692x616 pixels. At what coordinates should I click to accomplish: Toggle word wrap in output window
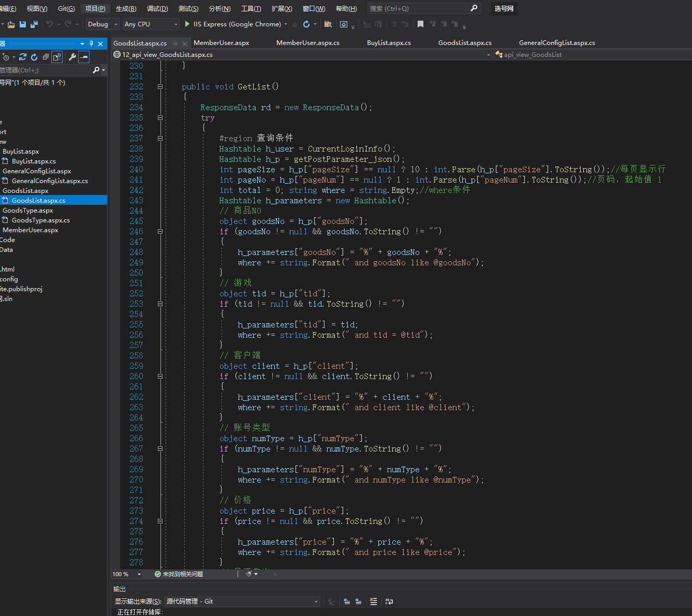(389, 602)
